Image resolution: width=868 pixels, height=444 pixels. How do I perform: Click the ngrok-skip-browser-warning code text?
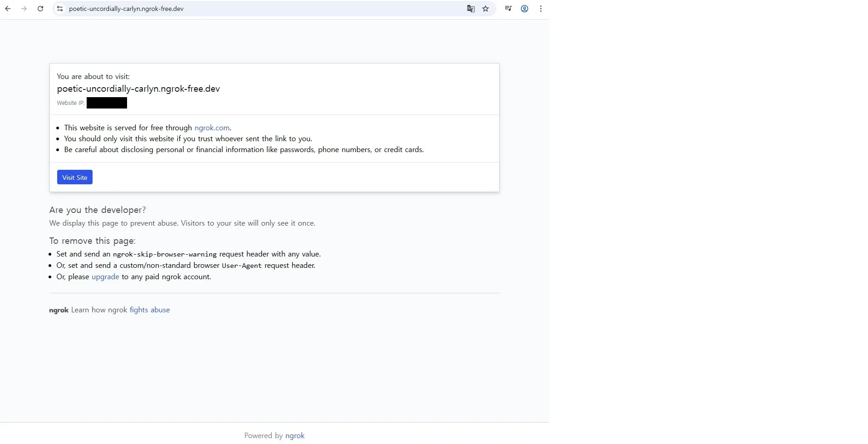point(165,254)
